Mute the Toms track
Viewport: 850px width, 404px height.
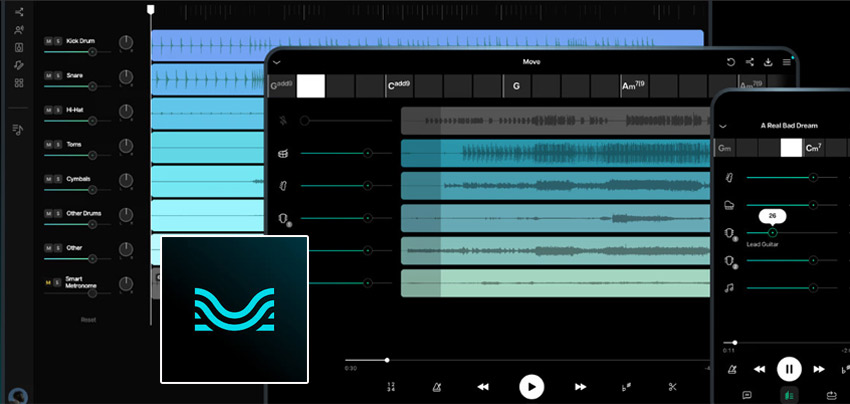pos(48,145)
